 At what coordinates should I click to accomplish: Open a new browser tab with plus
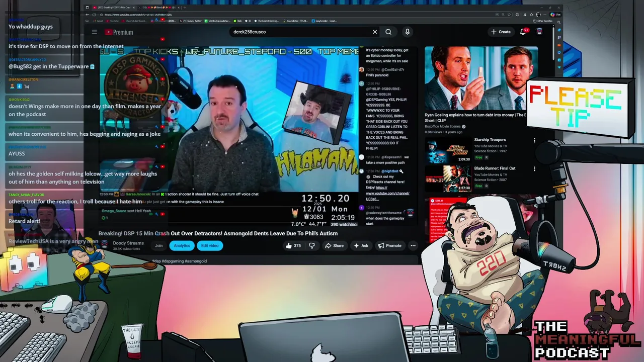[185, 8]
